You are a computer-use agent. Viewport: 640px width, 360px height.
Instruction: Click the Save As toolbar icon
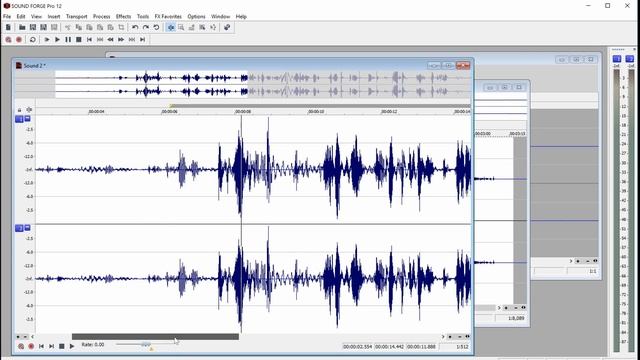point(43,27)
